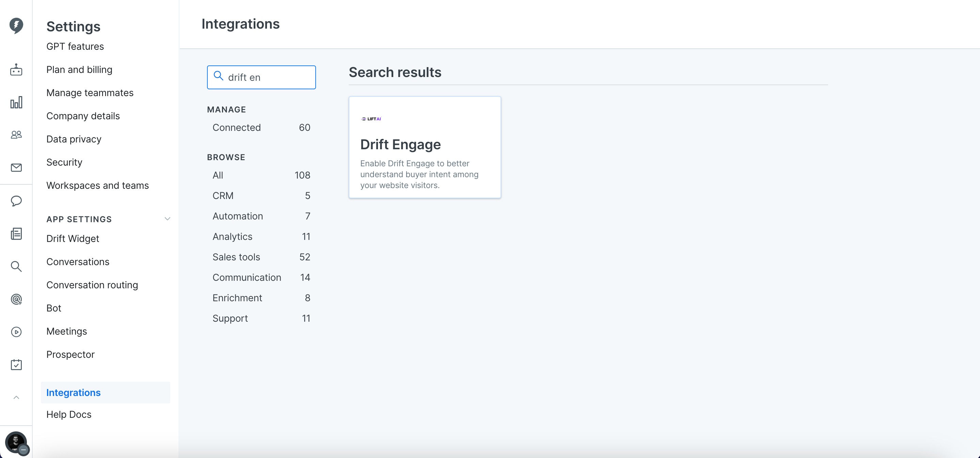The height and width of the screenshot is (458, 980).
Task: Open Conversation routing settings
Action: [x=92, y=285]
